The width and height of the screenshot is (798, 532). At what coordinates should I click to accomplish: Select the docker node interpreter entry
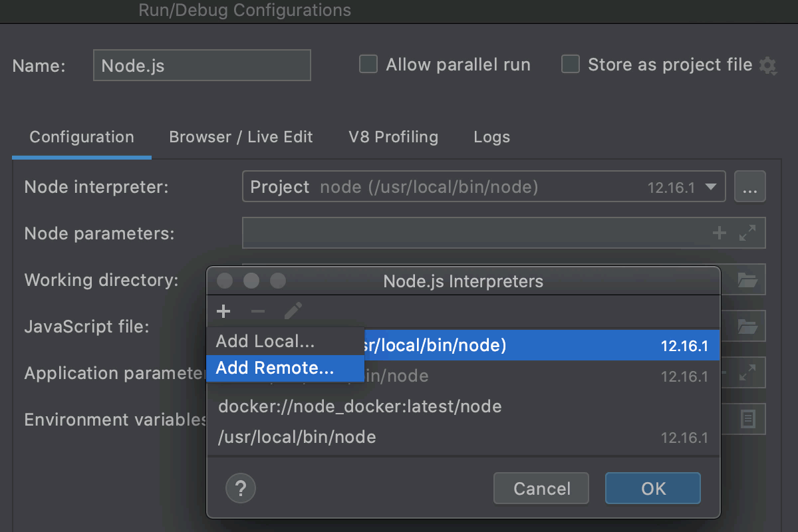360,406
